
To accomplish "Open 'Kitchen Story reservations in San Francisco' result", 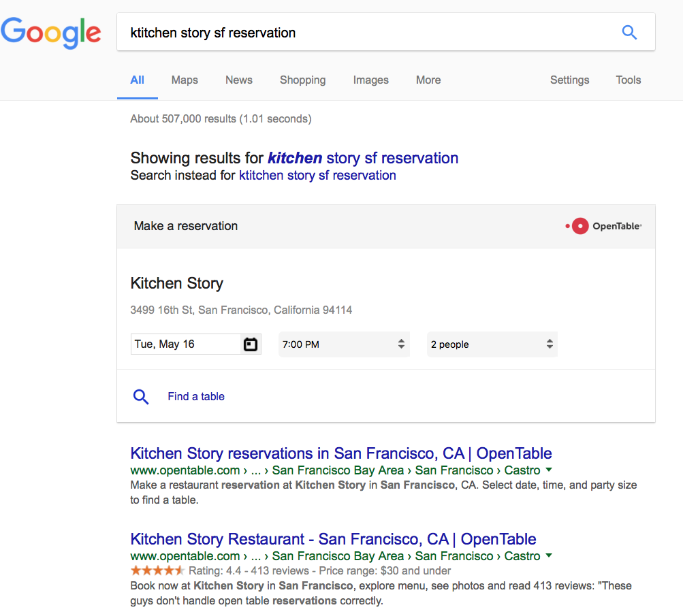I will point(341,453).
